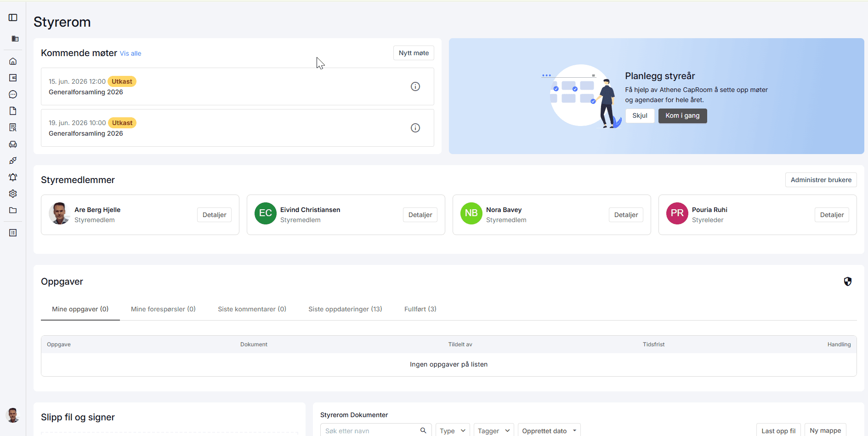The height and width of the screenshot is (436, 868).
Task: Select the Fullført (3) tab
Action: point(420,309)
